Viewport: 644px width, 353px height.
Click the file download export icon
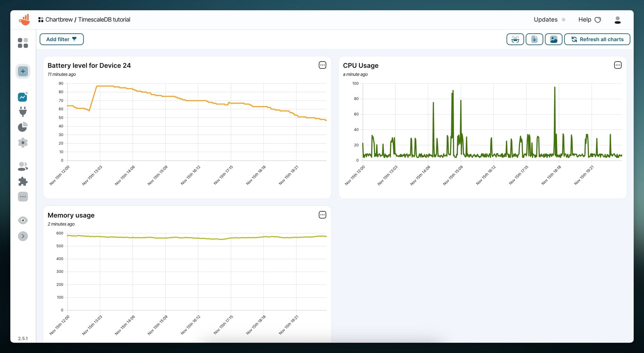click(534, 39)
